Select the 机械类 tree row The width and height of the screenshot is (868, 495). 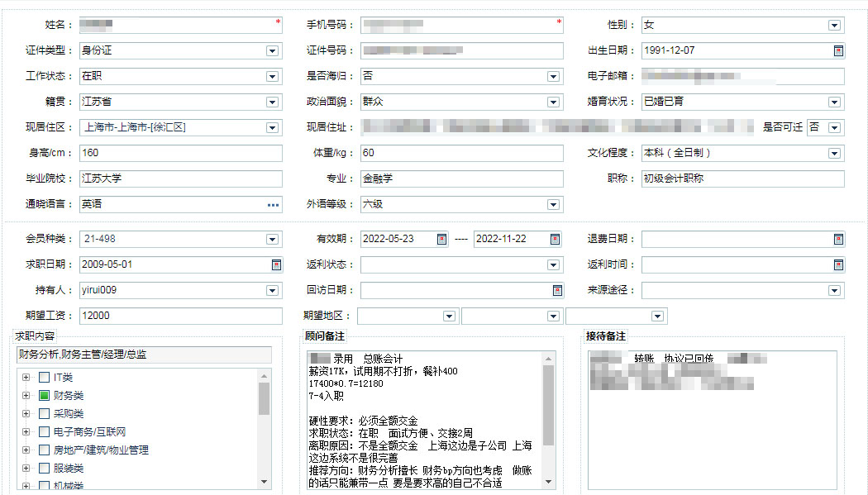69,486
